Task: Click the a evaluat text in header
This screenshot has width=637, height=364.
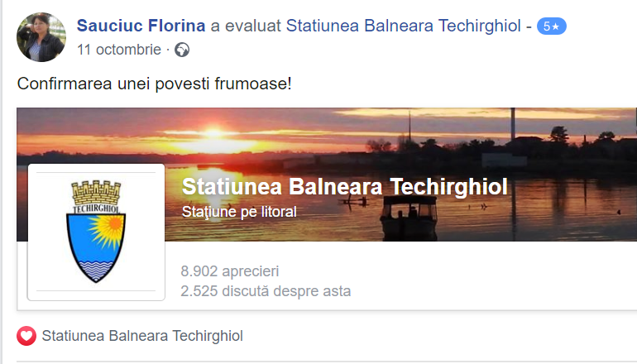Action: tap(246, 26)
